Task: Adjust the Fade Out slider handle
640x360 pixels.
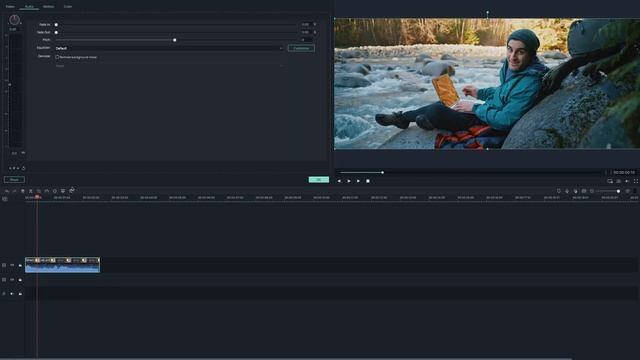Action: click(56, 32)
